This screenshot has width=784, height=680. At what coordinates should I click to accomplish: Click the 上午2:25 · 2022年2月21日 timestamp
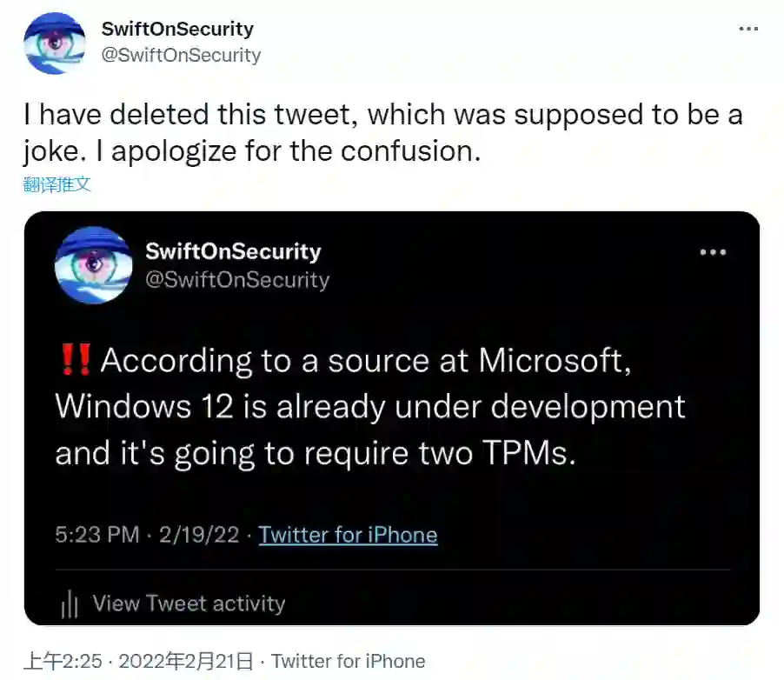click(x=137, y=662)
